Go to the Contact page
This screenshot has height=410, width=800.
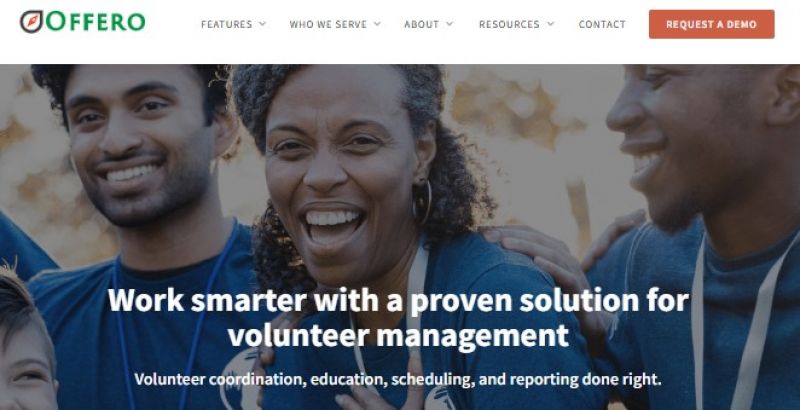pyautogui.click(x=602, y=24)
